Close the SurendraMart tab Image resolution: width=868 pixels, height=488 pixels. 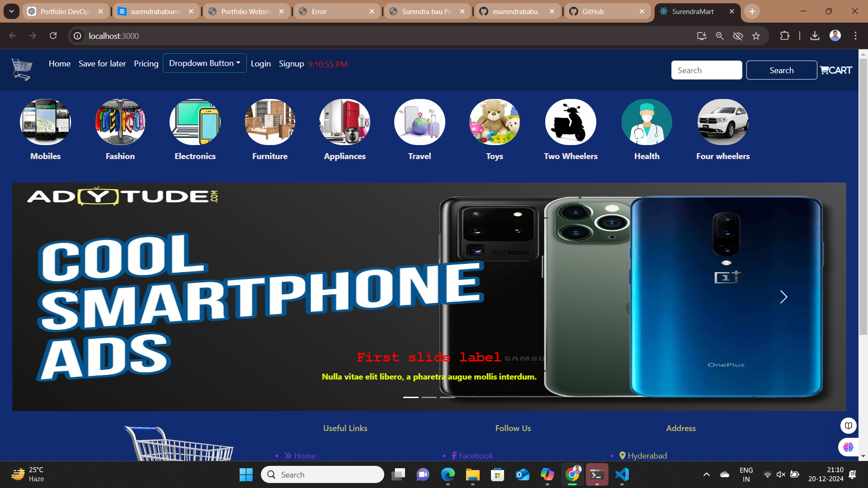click(731, 11)
